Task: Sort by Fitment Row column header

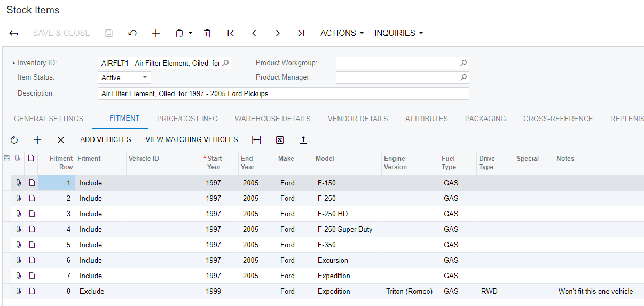Action: pyautogui.click(x=56, y=163)
